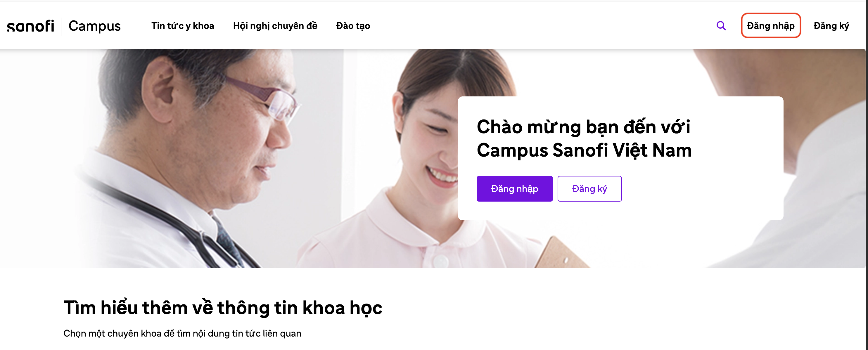Click the header Đăng nhập button outlined in red
This screenshot has height=350, width=868.
pyautogui.click(x=771, y=26)
